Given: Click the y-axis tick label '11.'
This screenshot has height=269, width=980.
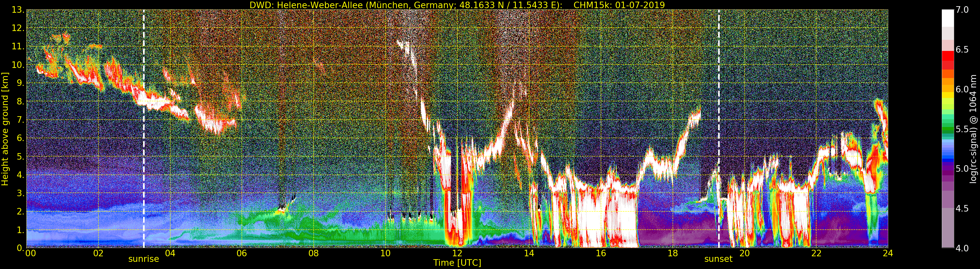Looking at the screenshot, I should tap(18, 46).
